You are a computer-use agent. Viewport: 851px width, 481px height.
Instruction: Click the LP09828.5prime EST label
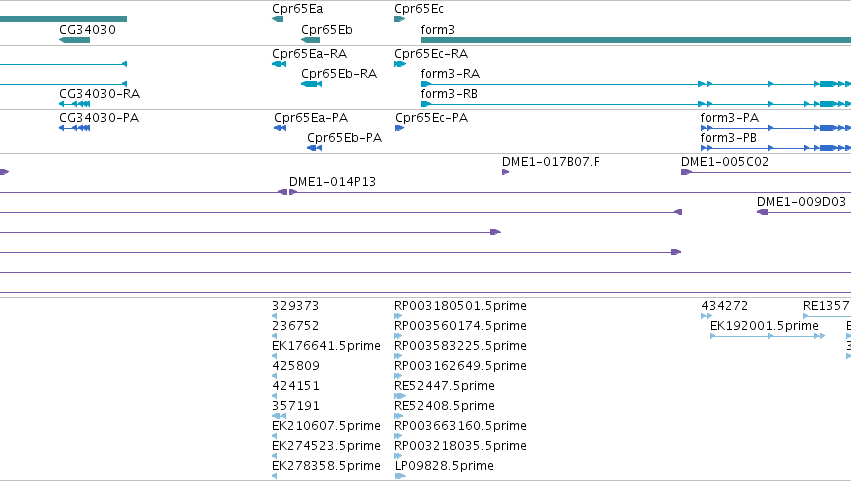(444, 466)
